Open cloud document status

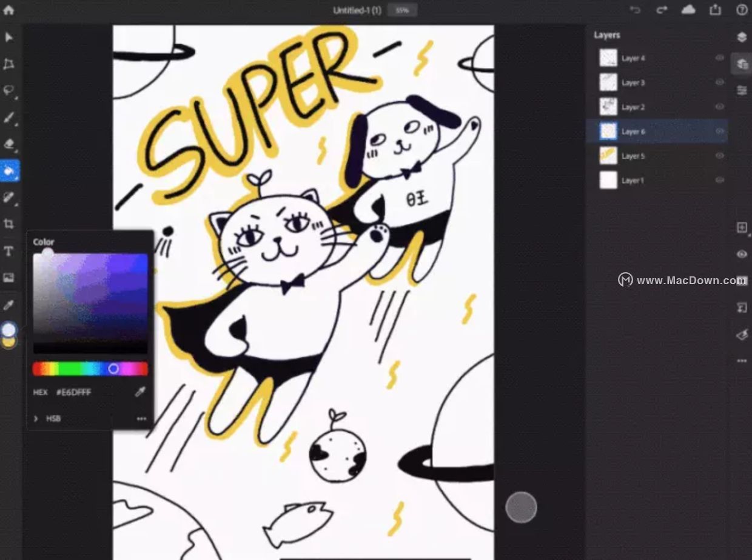688,10
